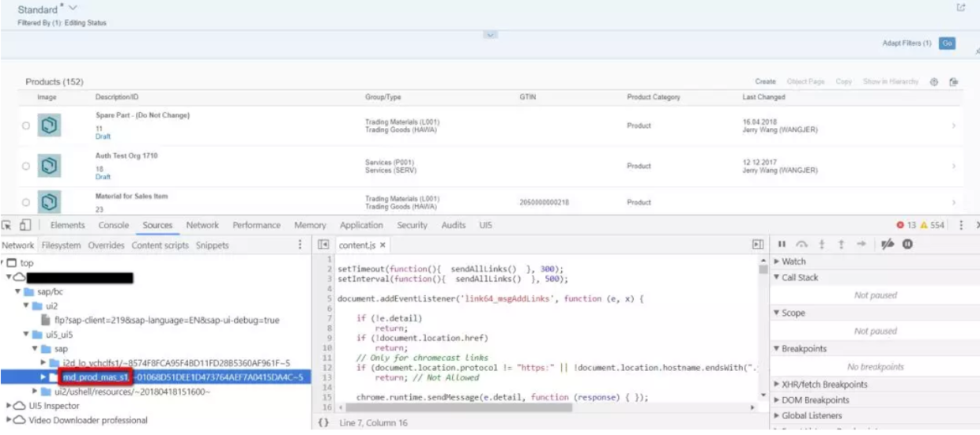Toggle the device toolbar icon
Viewport: 980px width, 435px height.
[x=26, y=226]
